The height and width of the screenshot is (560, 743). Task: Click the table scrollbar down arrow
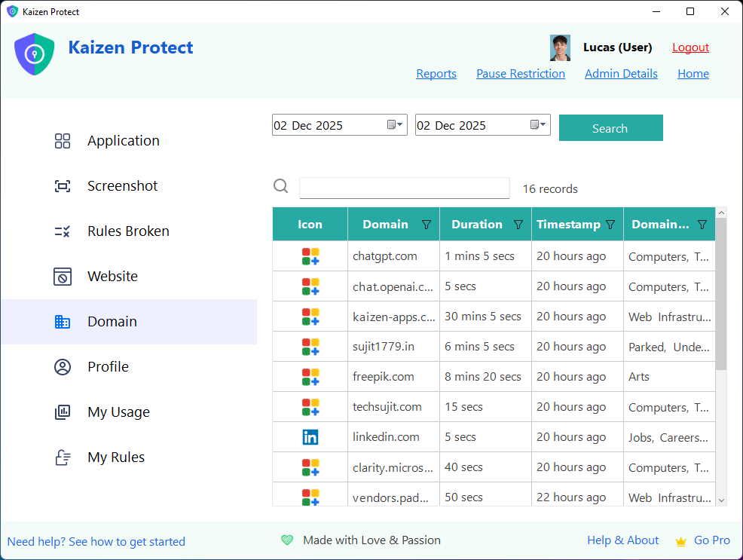pyautogui.click(x=721, y=498)
